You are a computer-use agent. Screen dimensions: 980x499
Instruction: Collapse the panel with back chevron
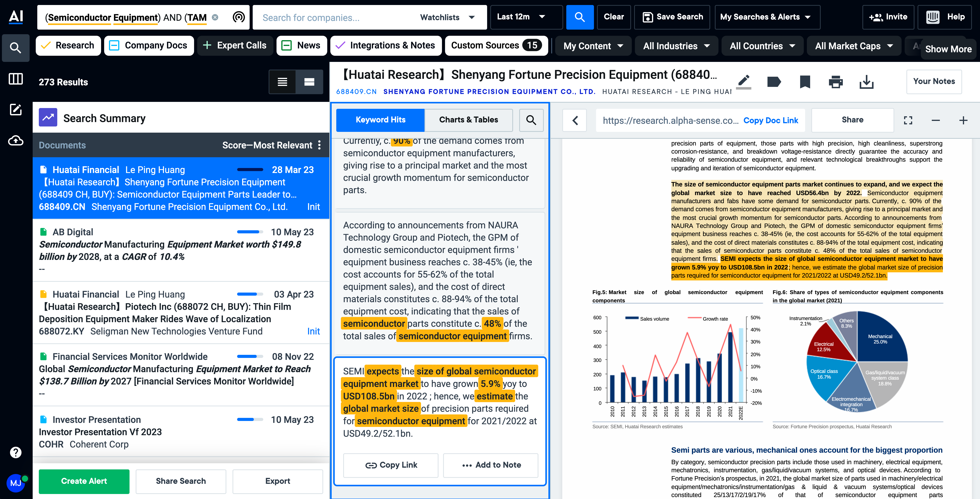[575, 120]
